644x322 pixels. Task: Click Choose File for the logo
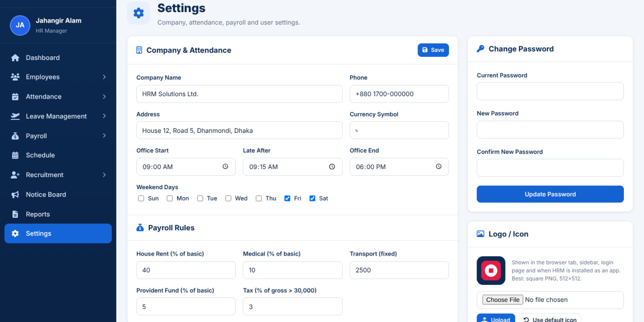[x=503, y=300]
